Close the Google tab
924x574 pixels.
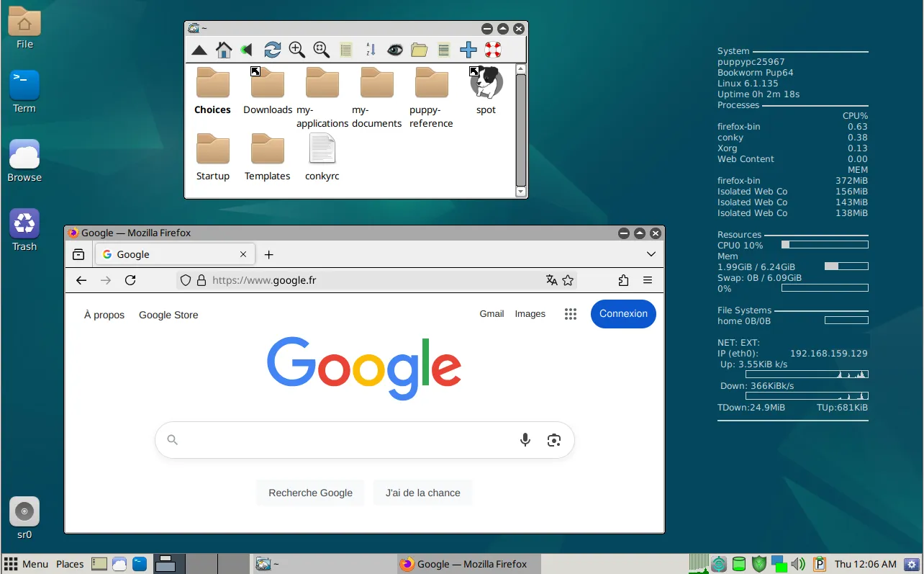(x=243, y=254)
